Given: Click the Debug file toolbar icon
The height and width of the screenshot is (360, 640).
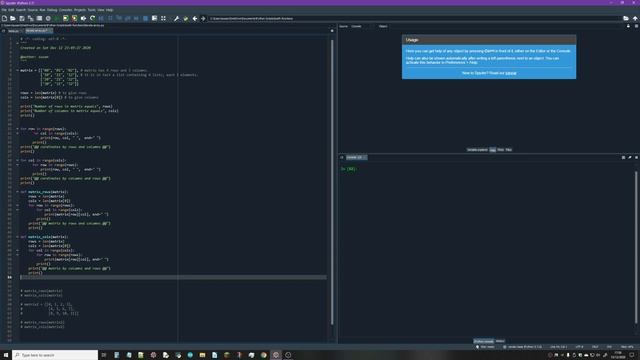Looking at the screenshot, I should coord(101,18).
